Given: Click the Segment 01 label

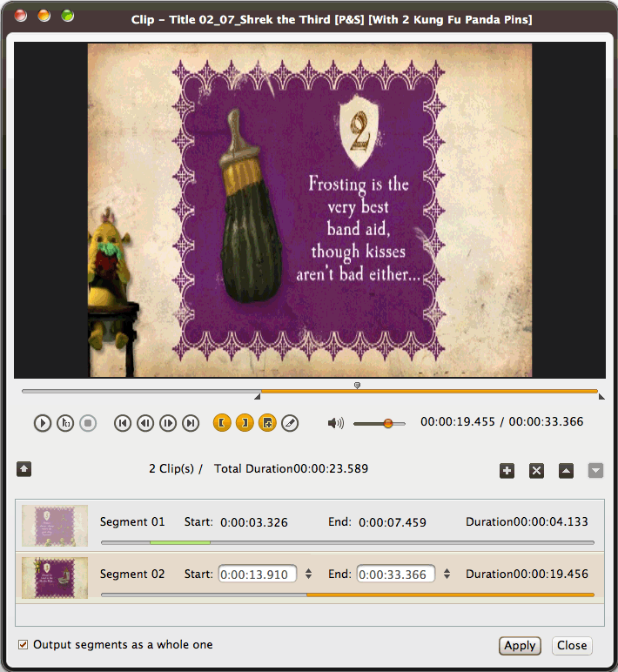Looking at the screenshot, I should [132, 521].
